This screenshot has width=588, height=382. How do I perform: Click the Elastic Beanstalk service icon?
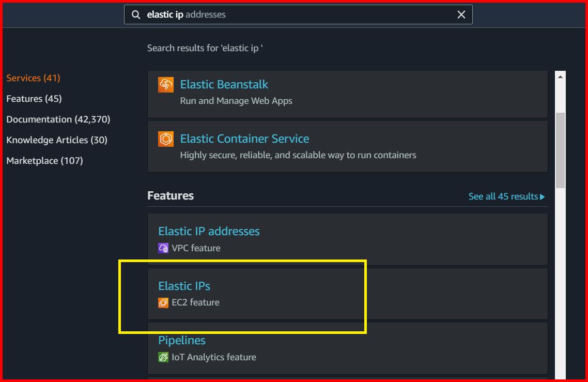coord(166,84)
